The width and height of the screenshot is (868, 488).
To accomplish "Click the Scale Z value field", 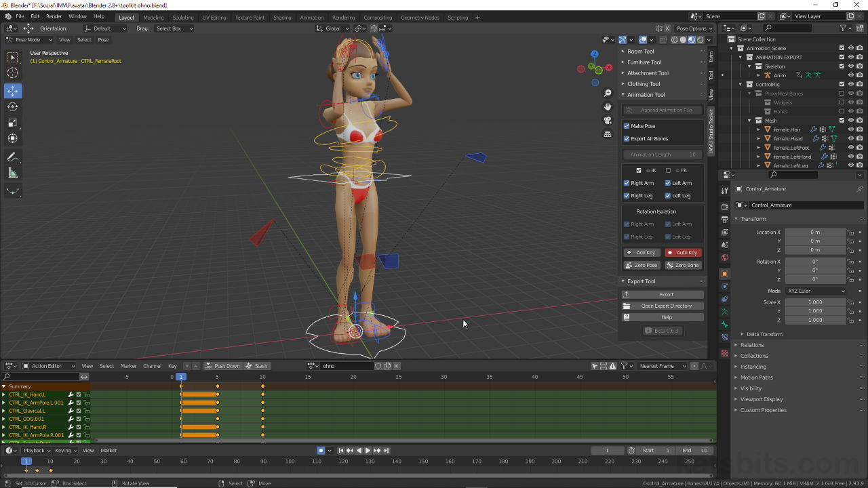I will (815, 320).
